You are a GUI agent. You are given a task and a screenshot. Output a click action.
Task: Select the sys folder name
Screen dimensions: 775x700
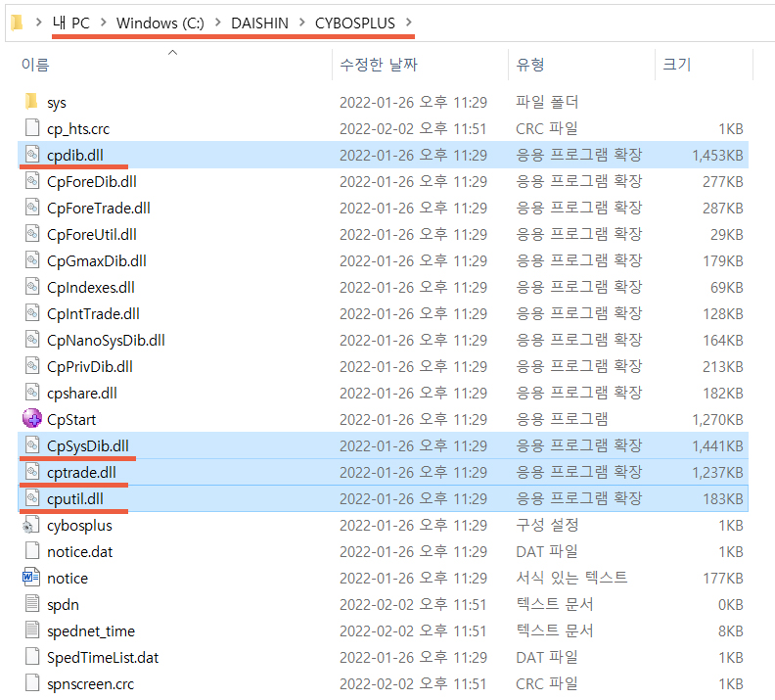pyautogui.click(x=57, y=103)
